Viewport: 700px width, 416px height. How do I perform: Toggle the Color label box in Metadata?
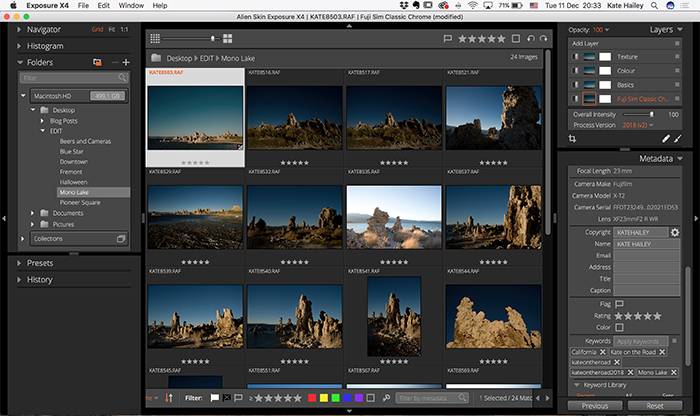pyautogui.click(x=619, y=327)
